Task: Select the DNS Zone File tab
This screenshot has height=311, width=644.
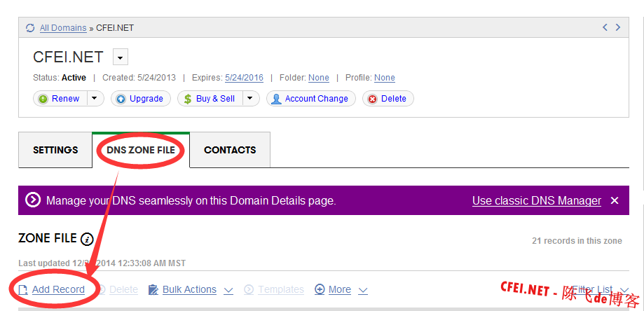Action: (141, 150)
